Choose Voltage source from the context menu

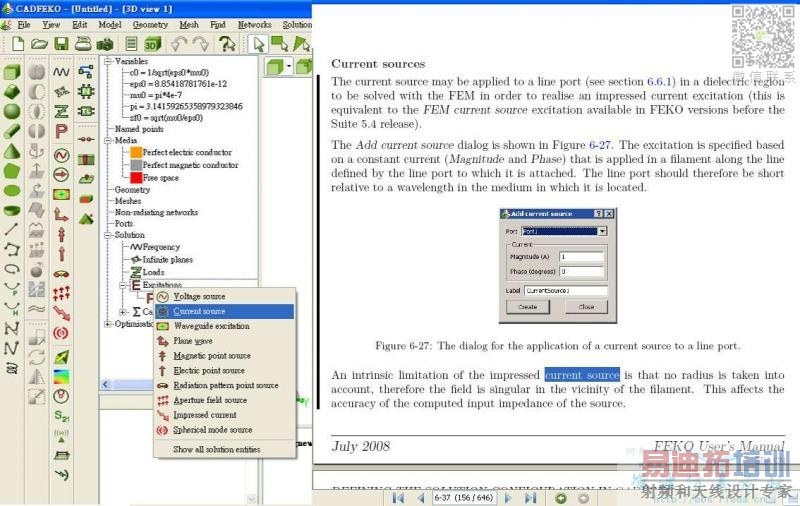pos(224,296)
